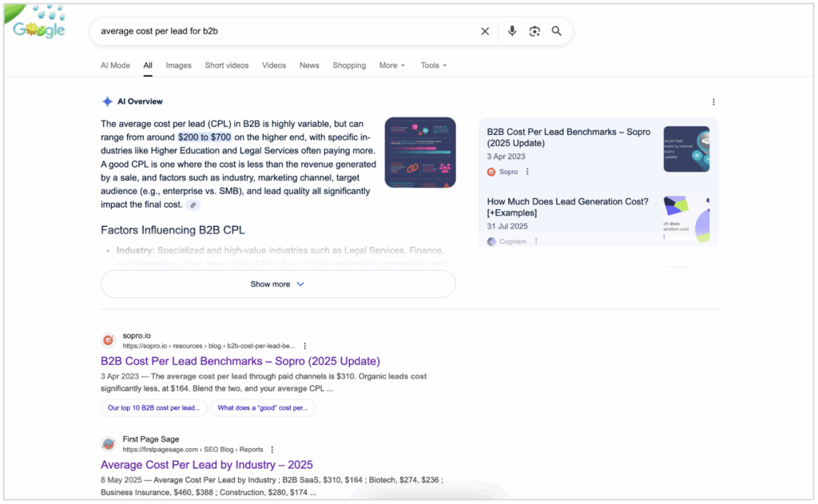Expand the AI Overview with Show more
818x504 pixels.
tap(277, 284)
